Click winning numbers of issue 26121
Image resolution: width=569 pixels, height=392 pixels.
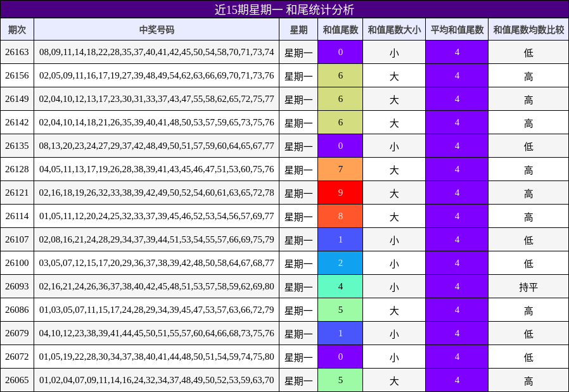tap(157, 193)
